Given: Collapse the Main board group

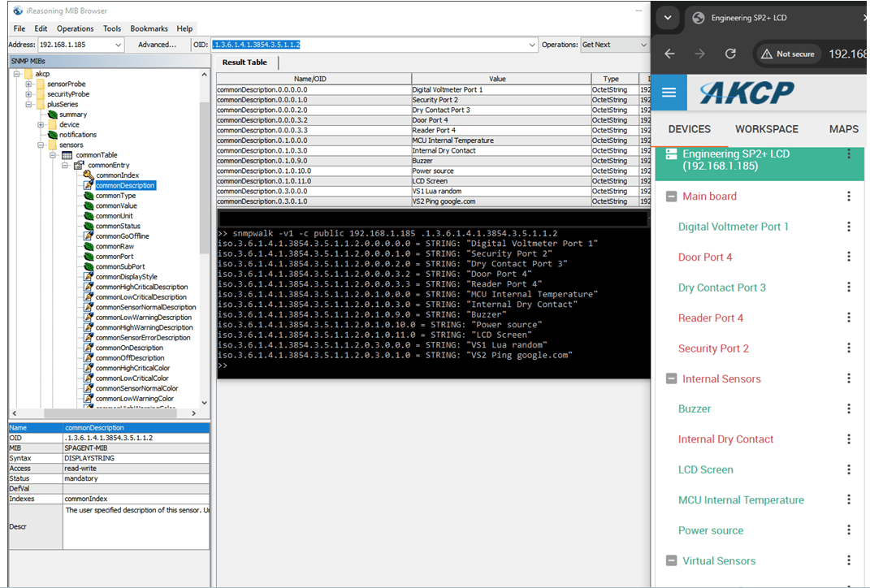Looking at the screenshot, I should coord(672,197).
